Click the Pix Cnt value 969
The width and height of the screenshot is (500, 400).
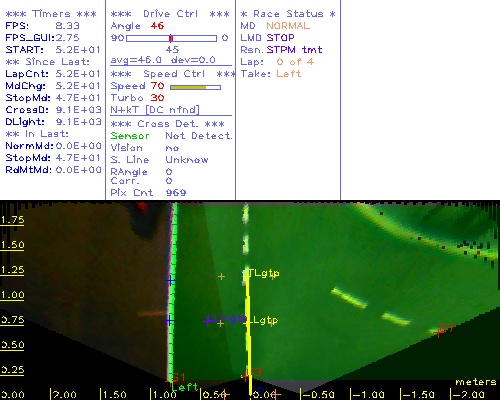[x=176, y=193]
